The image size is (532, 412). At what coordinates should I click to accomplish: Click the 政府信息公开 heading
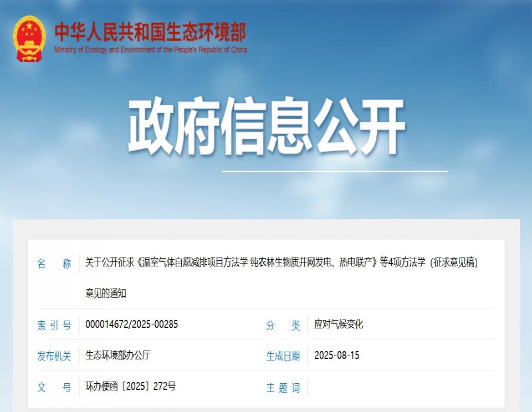(267, 126)
